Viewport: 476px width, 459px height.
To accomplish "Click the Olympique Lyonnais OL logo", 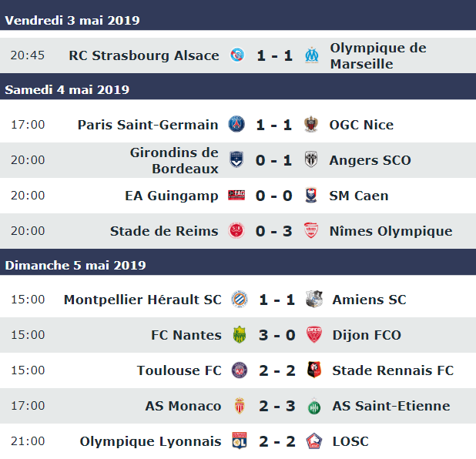I will coord(240,441).
